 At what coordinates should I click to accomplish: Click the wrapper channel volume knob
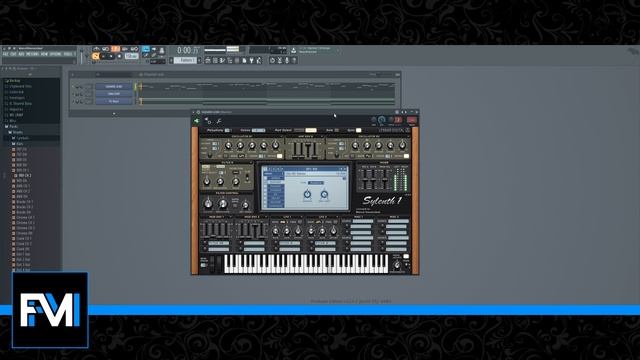pyautogui.click(x=382, y=120)
